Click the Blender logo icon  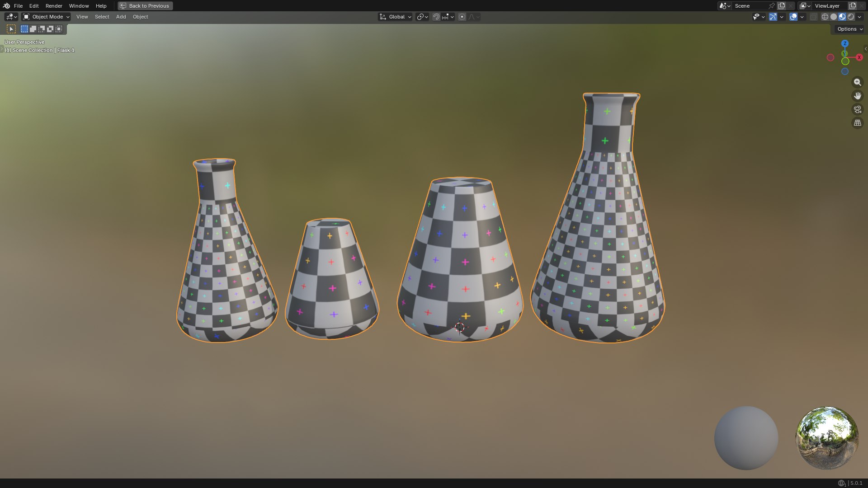pyautogui.click(x=6, y=6)
